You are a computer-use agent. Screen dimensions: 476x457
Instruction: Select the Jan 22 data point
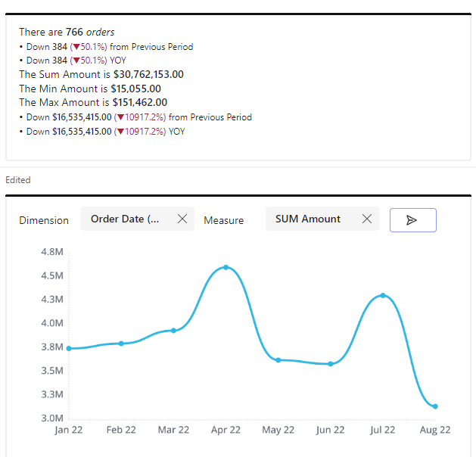pyautogui.click(x=69, y=348)
